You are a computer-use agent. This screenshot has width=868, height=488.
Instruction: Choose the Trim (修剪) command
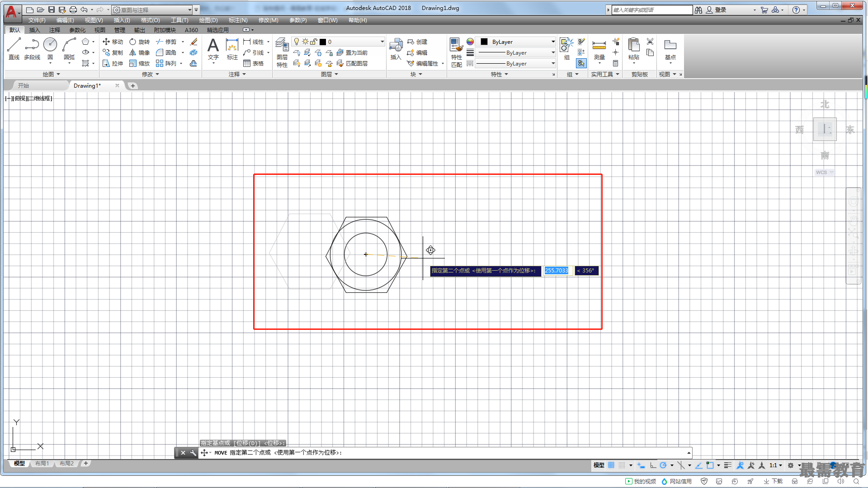[166, 42]
